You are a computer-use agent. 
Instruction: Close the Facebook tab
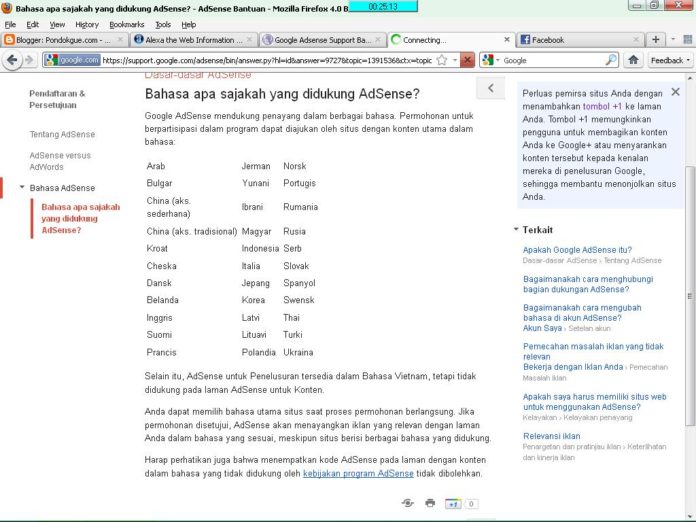636,40
